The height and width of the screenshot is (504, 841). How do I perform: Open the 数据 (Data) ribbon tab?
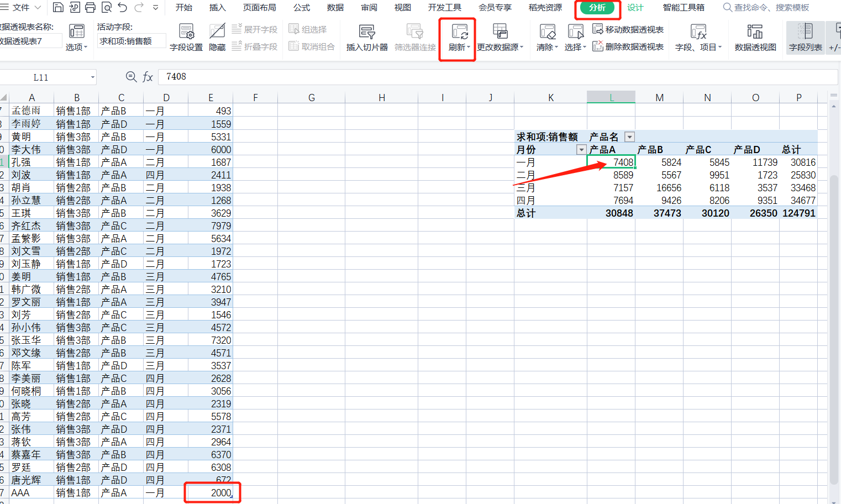[x=335, y=8]
